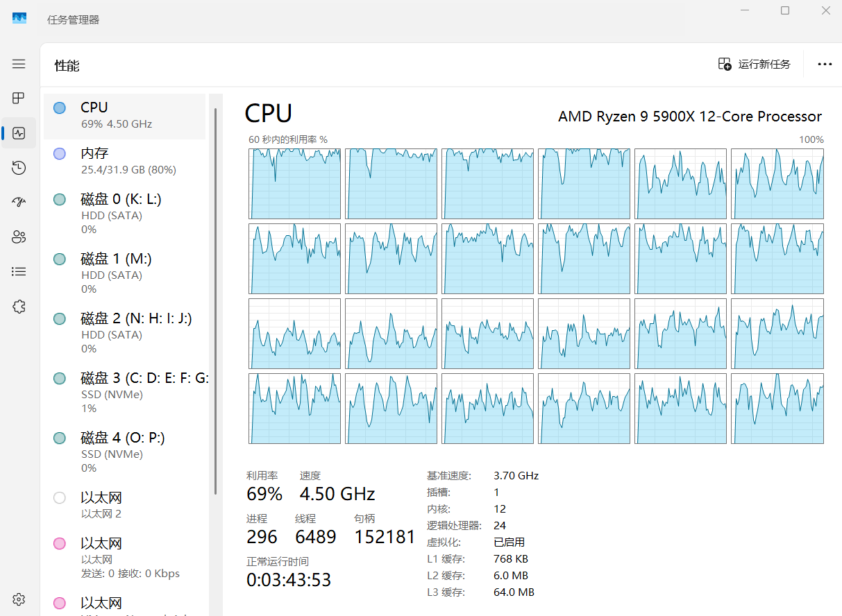Click the 6.0 MB L2 cache value
842x616 pixels.
(511, 576)
